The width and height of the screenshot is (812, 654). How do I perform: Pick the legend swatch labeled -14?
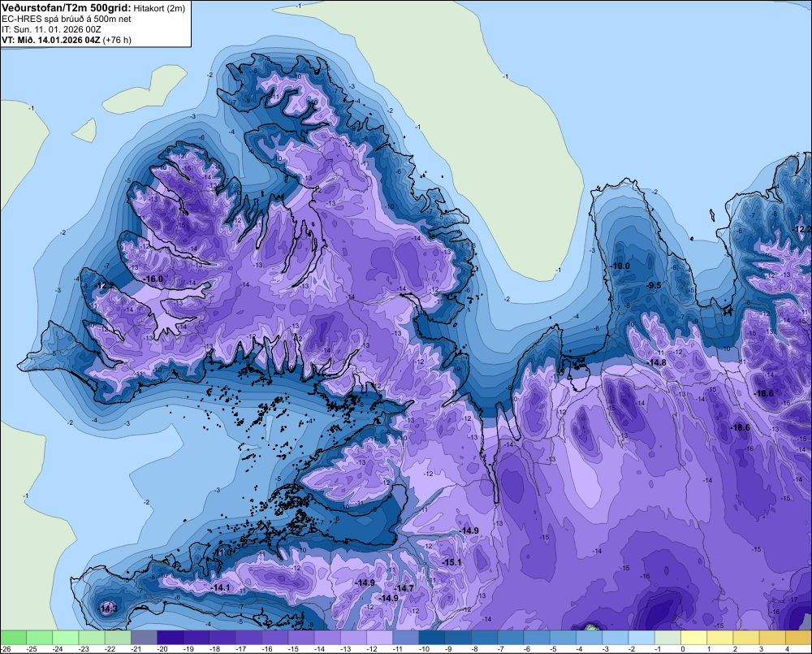(x=327, y=637)
